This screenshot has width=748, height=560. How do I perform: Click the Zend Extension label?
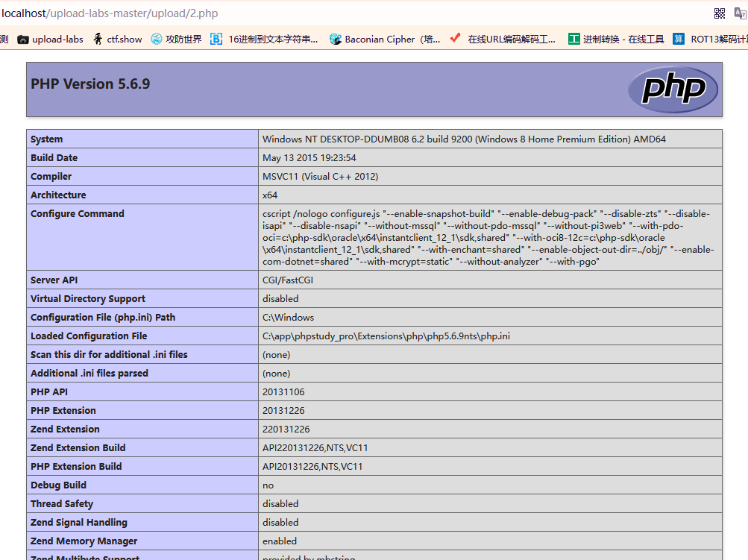pos(65,429)
